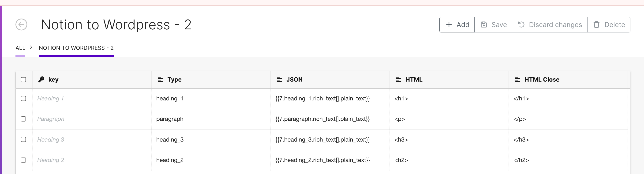Check the Heading 2 row checkbox
Screen dimensions: 644x174
(x=23, y=160)
